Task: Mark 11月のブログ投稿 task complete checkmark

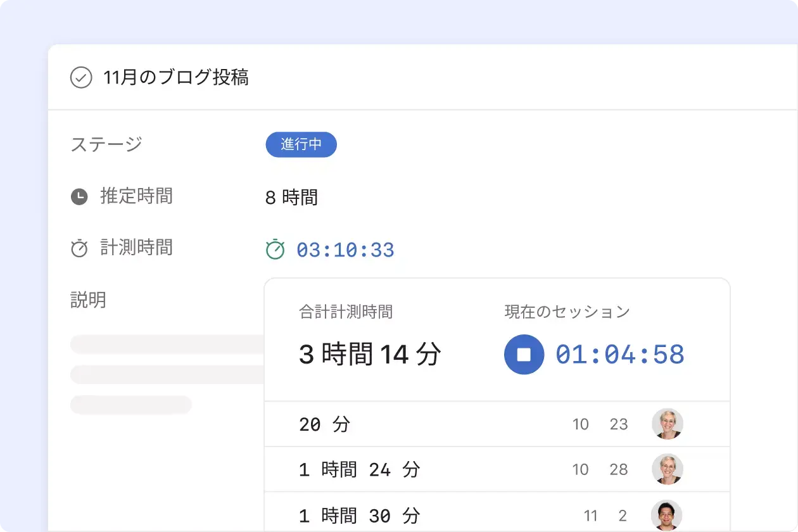Action: point(81,78)
